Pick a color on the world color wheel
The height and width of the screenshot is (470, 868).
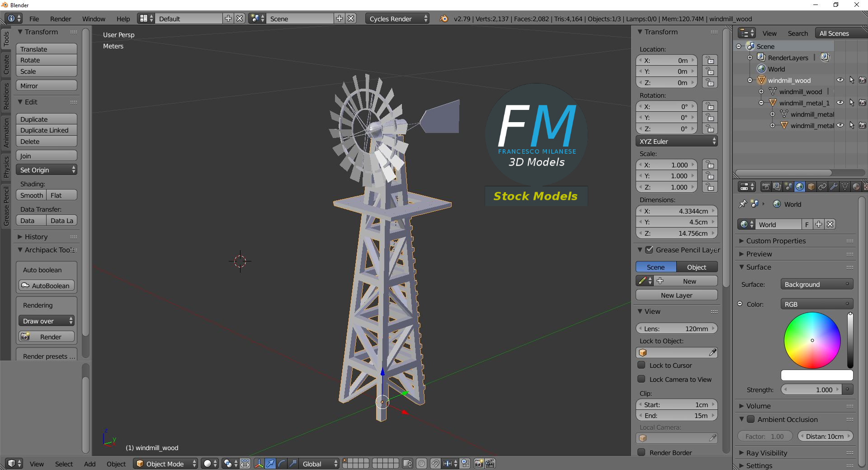812,340
